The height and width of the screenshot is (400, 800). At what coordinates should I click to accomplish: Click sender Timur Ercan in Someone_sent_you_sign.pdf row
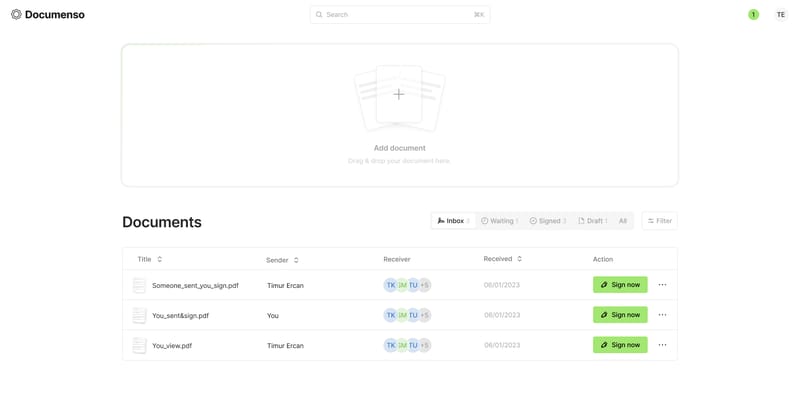click(285, 286)
